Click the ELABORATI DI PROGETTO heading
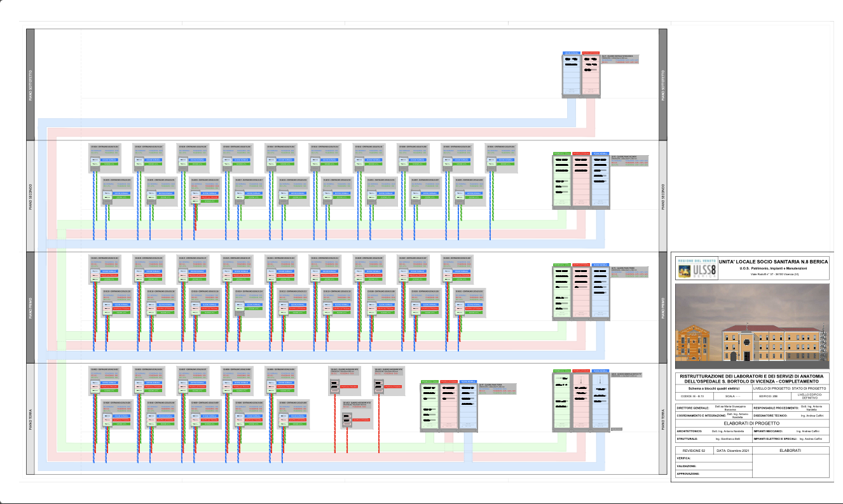Image resolution: width=843 pixels, height=504 pixels. coord(752,423)
